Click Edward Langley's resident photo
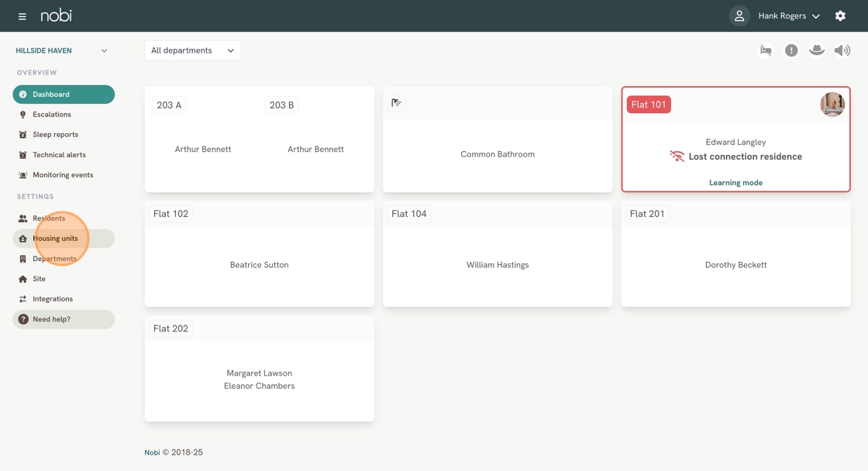868x471 pixels. (x=832, y=105)
